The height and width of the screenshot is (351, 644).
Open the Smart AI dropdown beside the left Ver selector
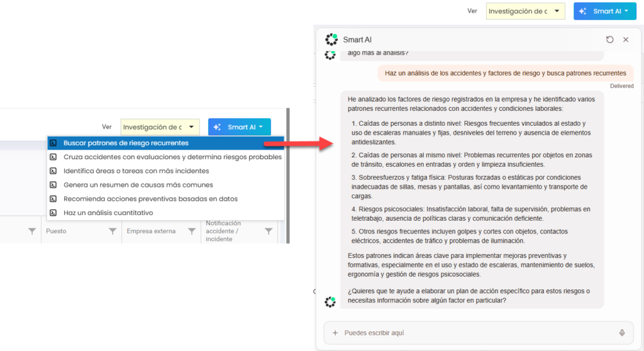239,127
